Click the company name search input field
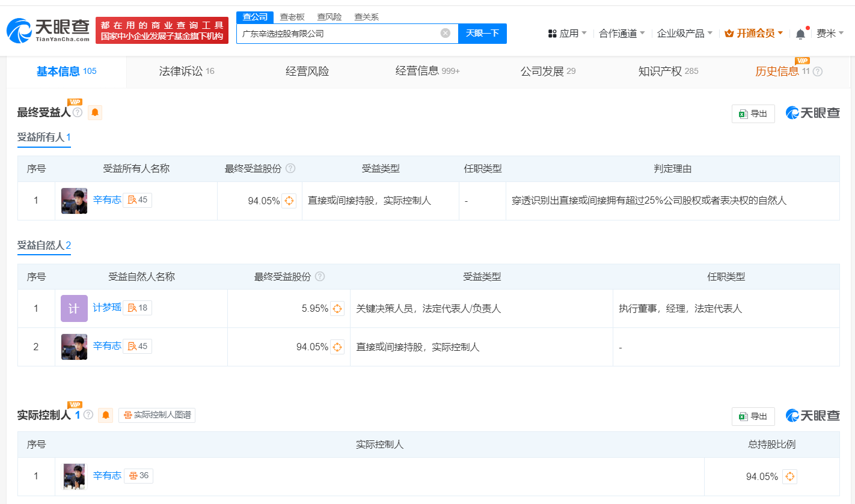Viewport: 855px width, 504px height. (337, 34)
